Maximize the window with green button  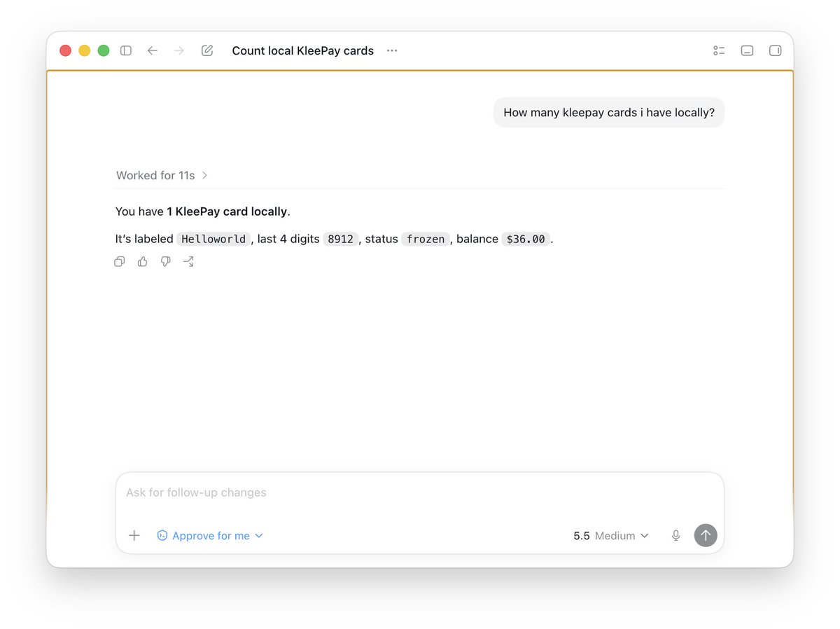[104, 50]
